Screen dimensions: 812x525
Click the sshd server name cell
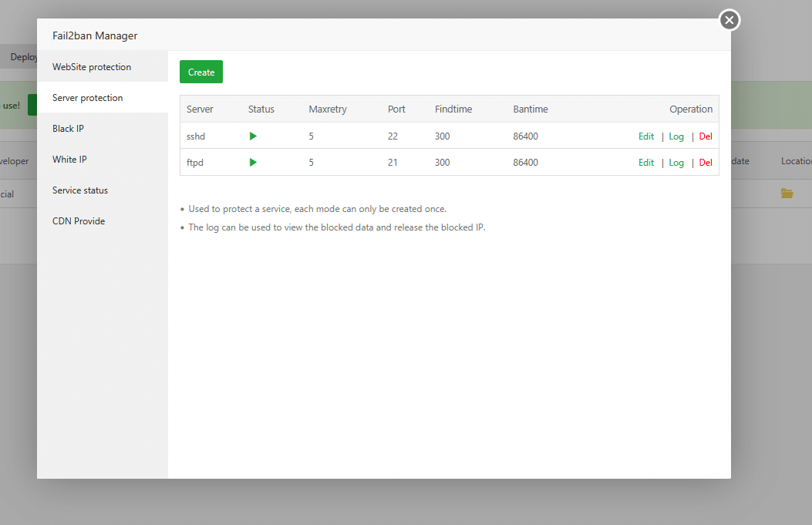[196, 136]
